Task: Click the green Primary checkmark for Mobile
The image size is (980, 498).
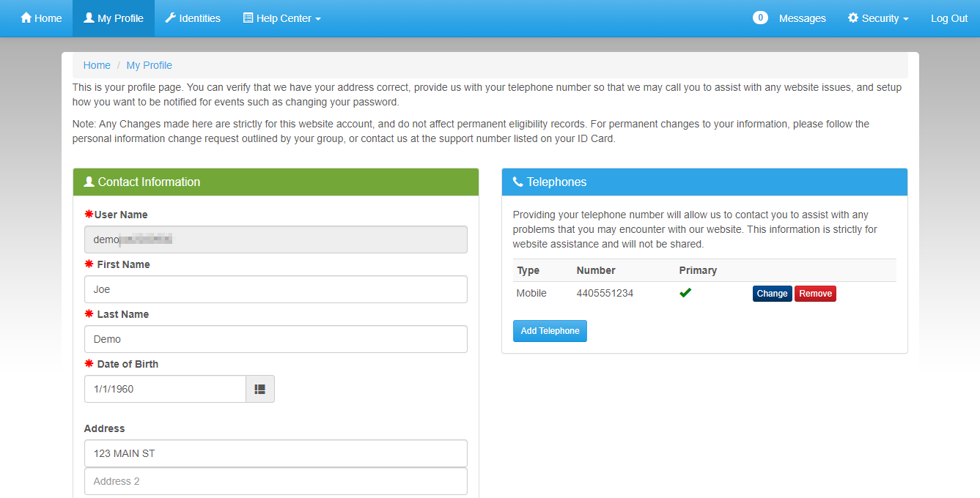Action: (685, 293)
